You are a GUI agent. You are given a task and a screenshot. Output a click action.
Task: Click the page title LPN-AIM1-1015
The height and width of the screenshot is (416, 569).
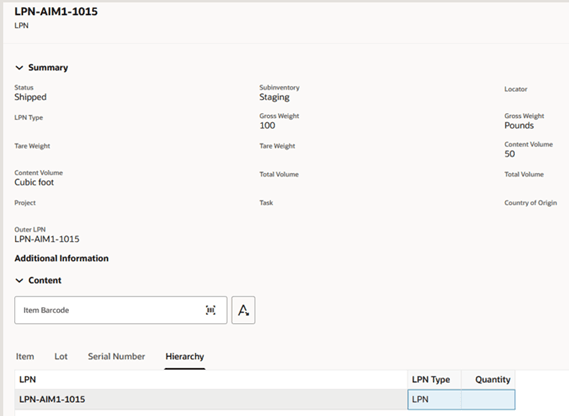click(x=56, y=11)
